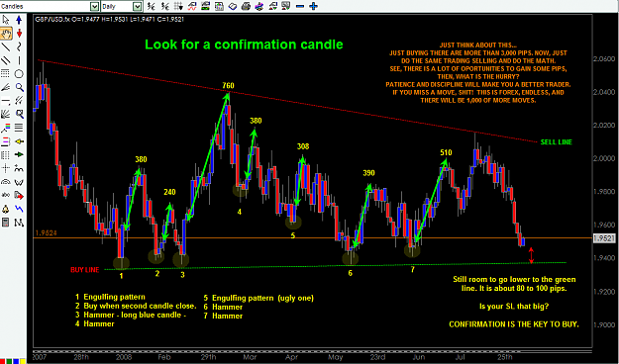Click the first price scale toolbar icon

point(152,6)
